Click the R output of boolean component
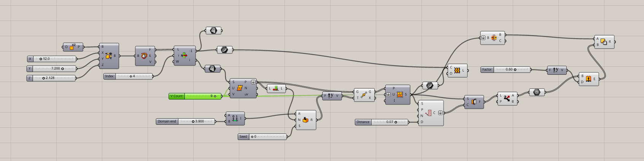 (610, 42)
